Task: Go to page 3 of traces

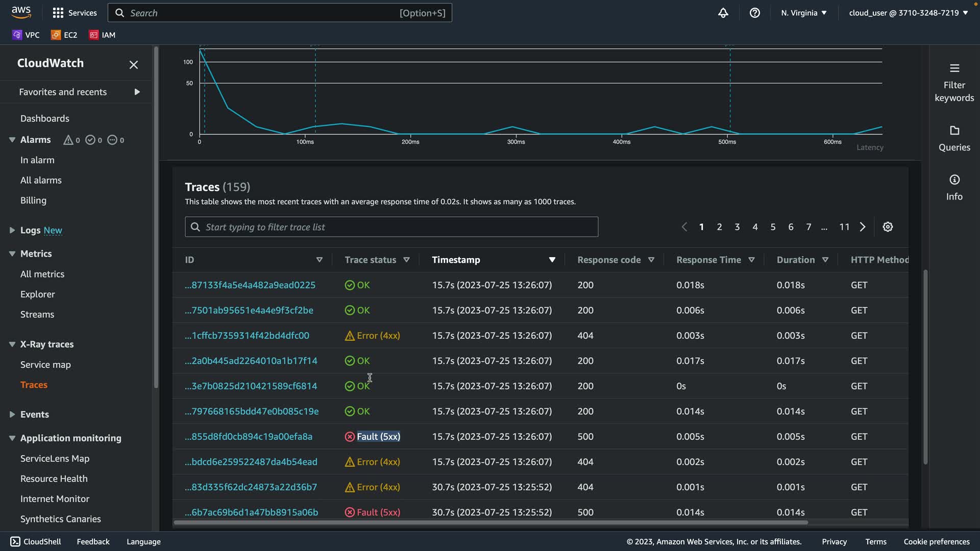Action: click(x=737, y=227)
